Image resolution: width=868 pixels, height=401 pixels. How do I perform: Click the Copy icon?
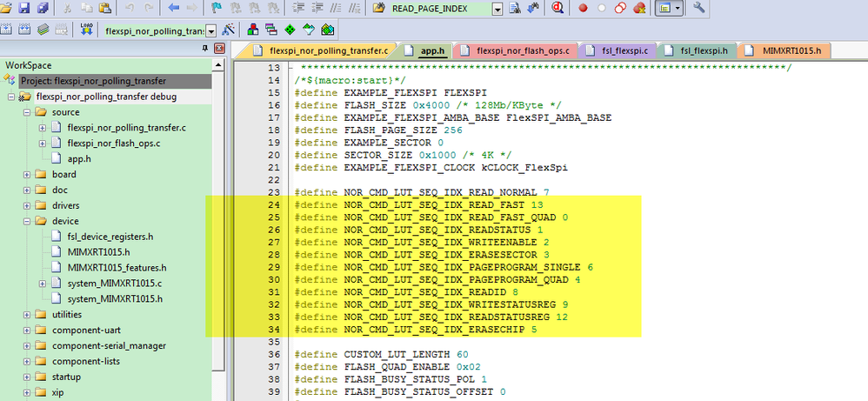(x=86, y=8)
